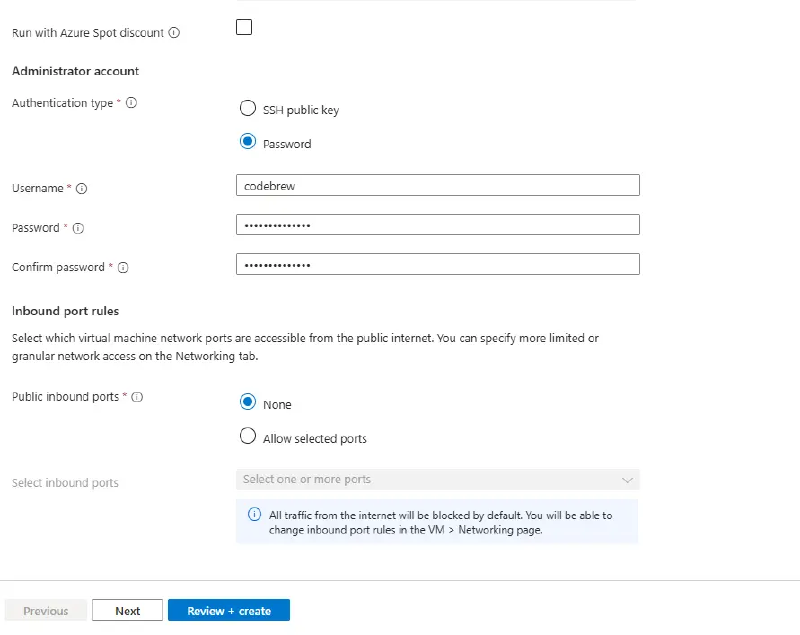This screenshot has width=800, height=635.
Task: Enable Run with Azure Spot discount checkbox
Action: point(244,27)
